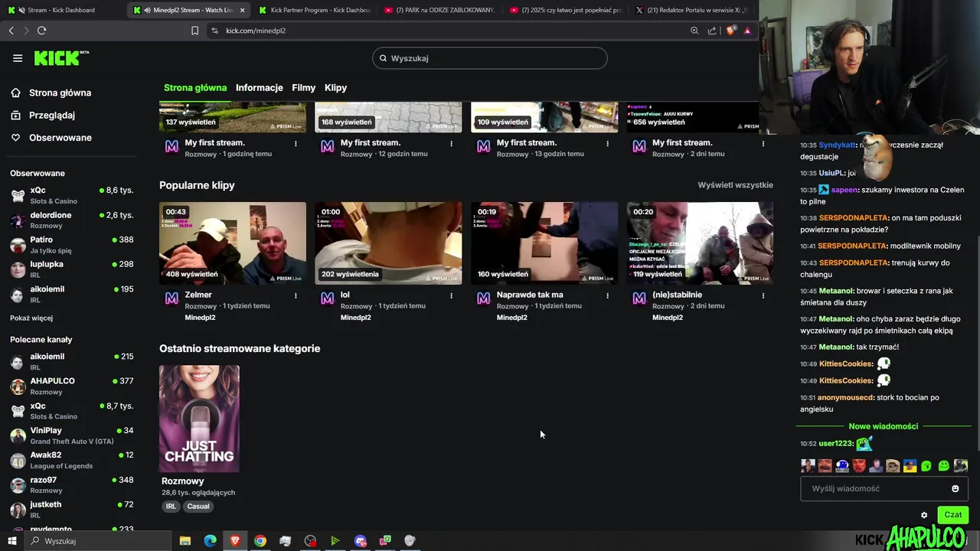This screenshot has width=980, height=551.
Task: Go to Strona główna in the sidebar
Action: (x=51, y=93)
